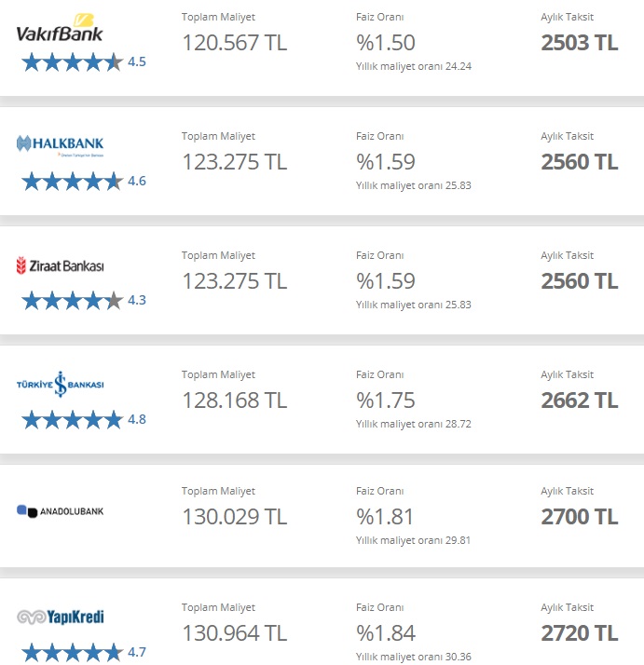
Task: Open Ziraat Bankası's 123.275 TL total cost
Action: [x=234, y=281]
